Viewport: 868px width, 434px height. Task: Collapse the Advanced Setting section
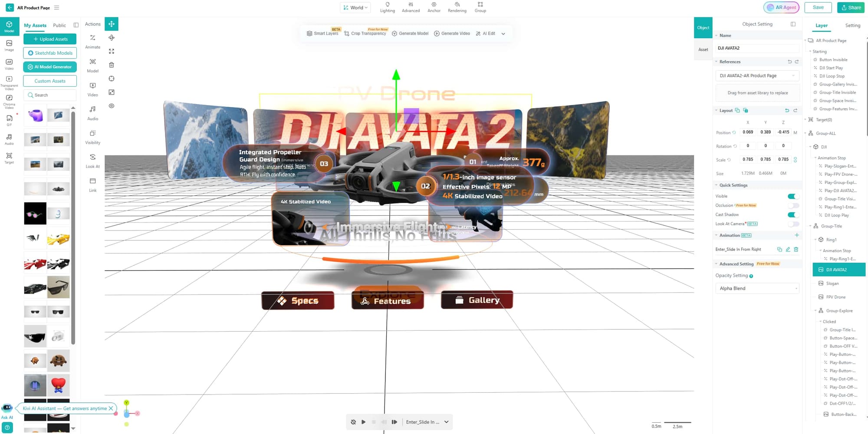pos(717,264)
